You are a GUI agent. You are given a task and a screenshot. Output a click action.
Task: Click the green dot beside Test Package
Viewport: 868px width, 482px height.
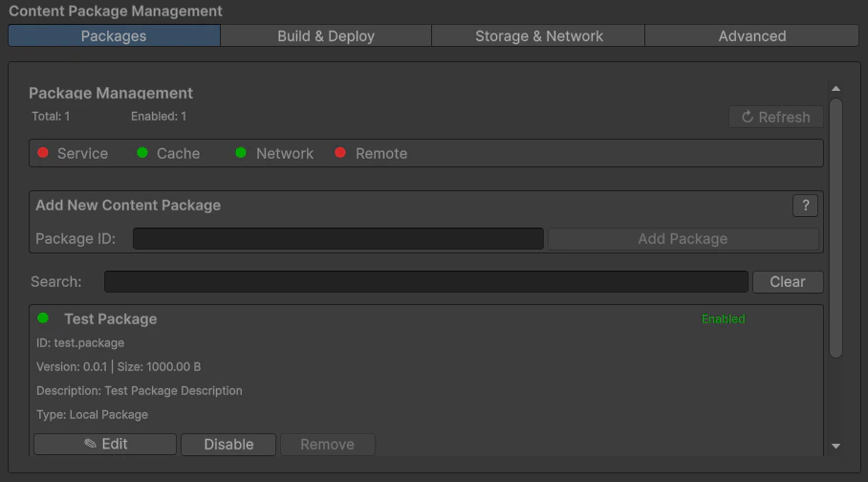[x=43, y=318]
